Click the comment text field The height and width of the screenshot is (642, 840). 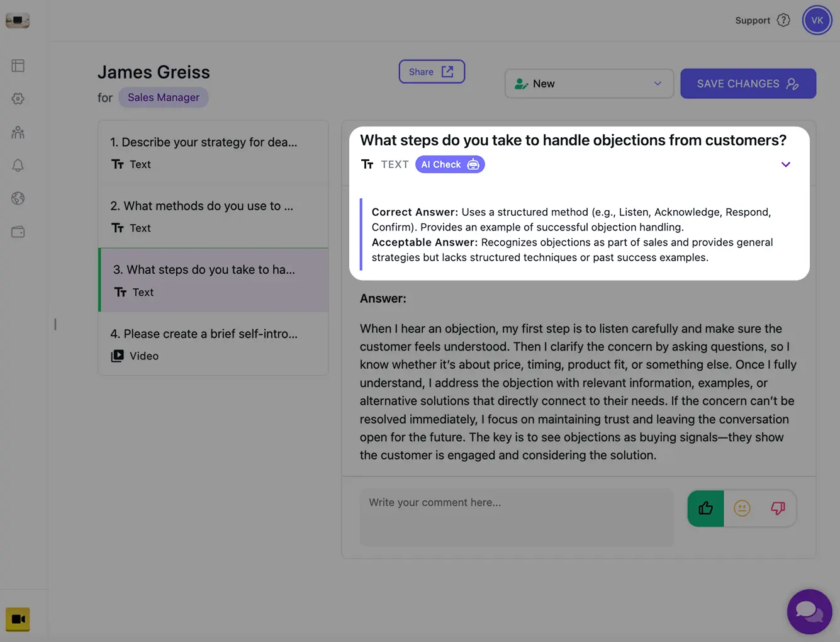516,517
